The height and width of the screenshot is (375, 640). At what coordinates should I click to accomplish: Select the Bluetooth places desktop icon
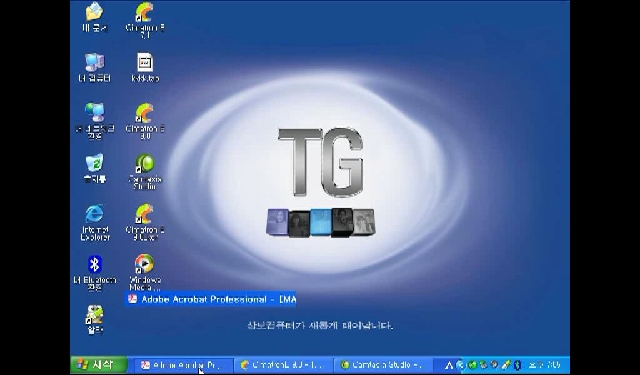pyautogui.click(x=95, y=273)
